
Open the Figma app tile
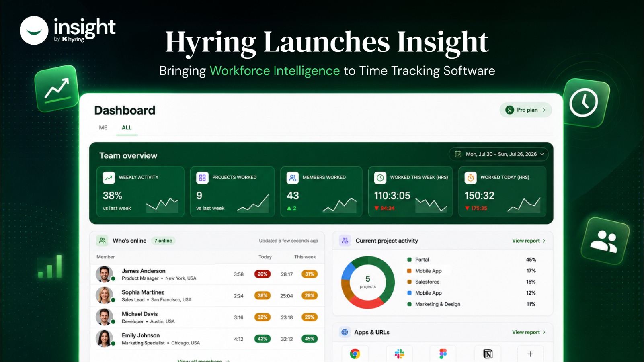443,354
